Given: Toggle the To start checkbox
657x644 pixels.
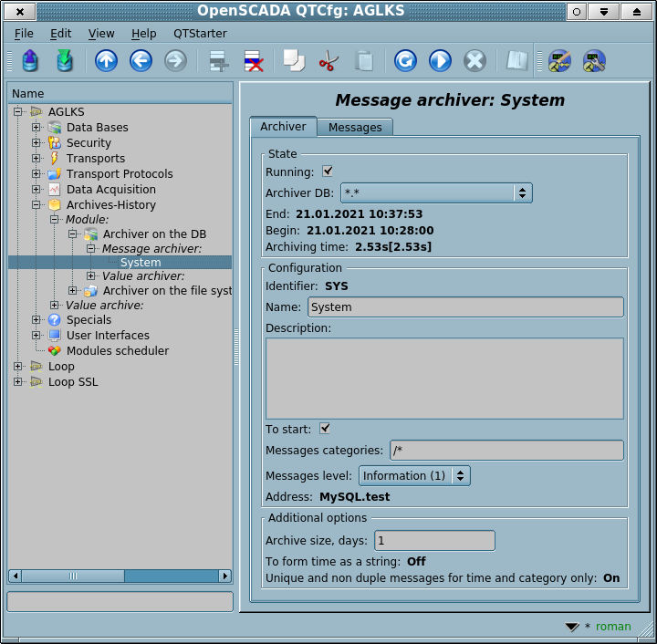Looking at the screenshot, I should (325, 429).
